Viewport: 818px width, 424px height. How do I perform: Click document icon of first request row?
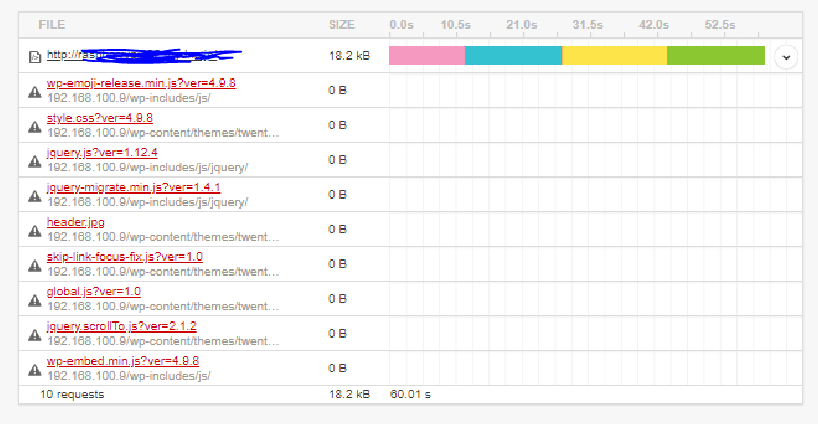click(x=35, y=57)
